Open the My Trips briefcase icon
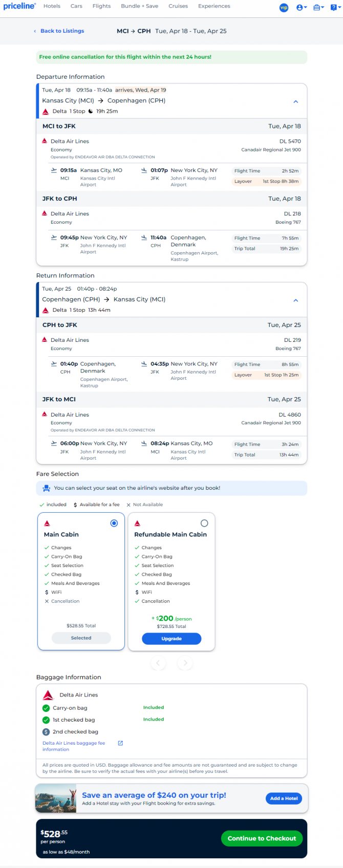343x868 pixels. [x=317, y=8]
